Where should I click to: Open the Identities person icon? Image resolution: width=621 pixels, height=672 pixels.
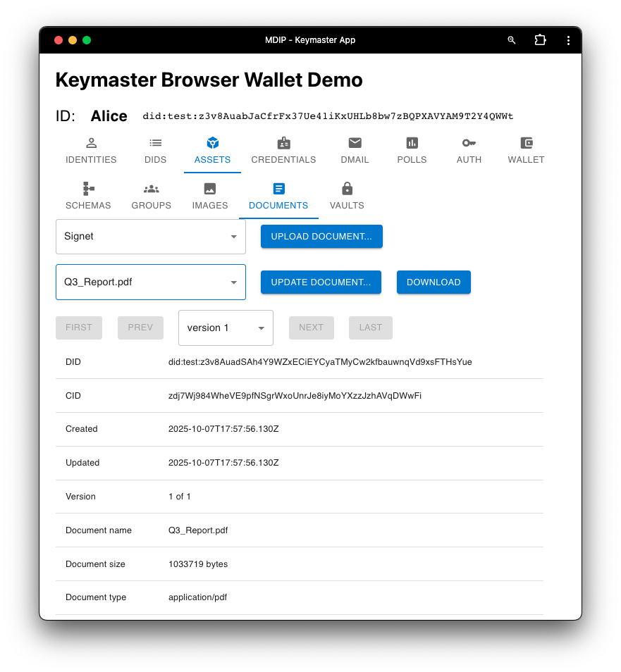pos(91,143)
